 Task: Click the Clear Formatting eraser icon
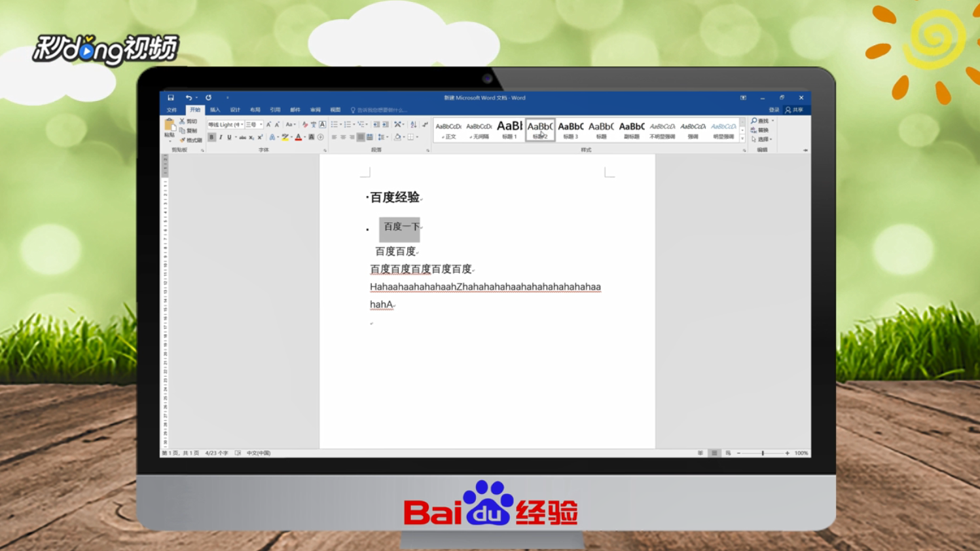pyautogui.click(x=305, y=124)
